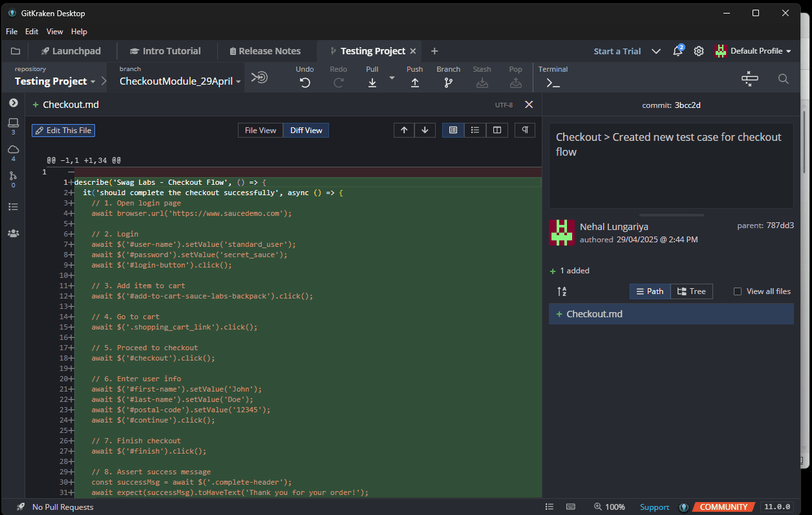
Task: Open the Preferences gear icon
Action: click(x=699, y=51)
